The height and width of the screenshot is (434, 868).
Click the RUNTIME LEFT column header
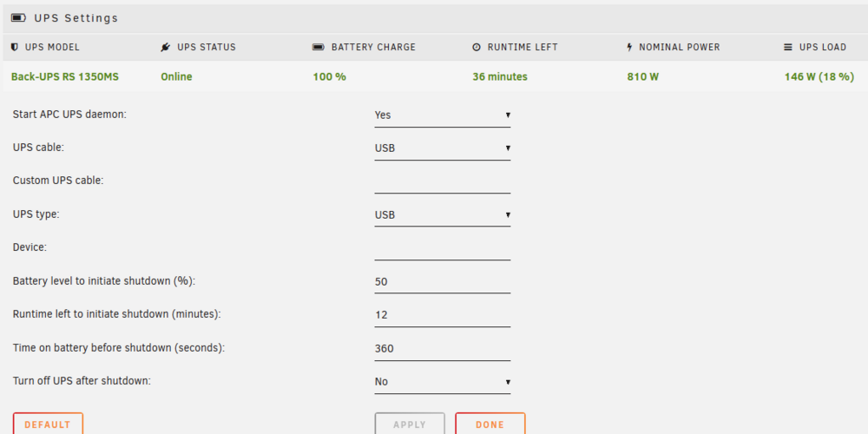[523, 47]
